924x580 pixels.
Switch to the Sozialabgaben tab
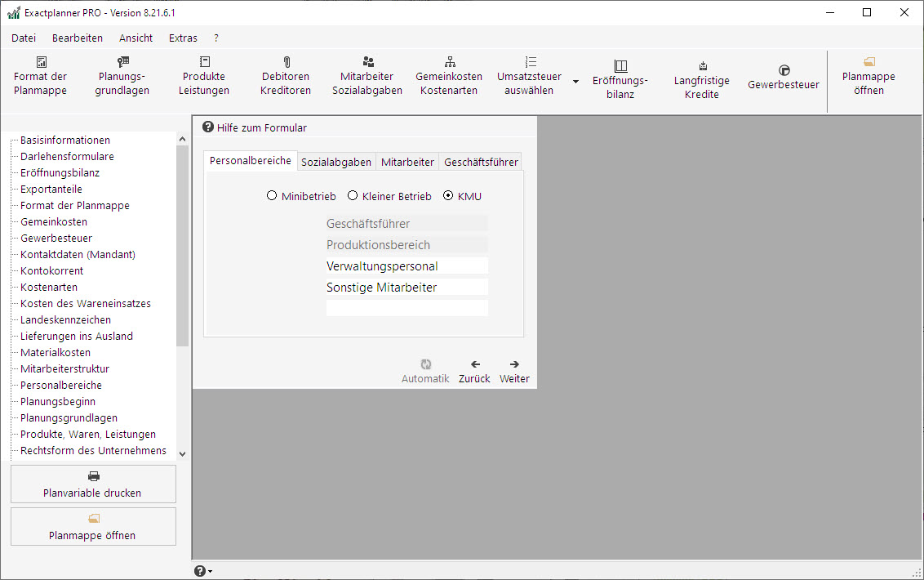point(336,162)
